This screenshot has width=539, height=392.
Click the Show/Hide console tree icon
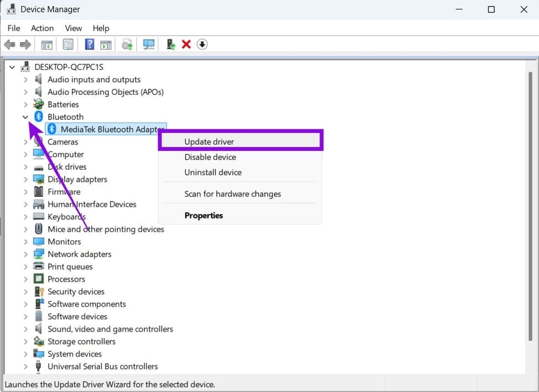pos(47,44)
